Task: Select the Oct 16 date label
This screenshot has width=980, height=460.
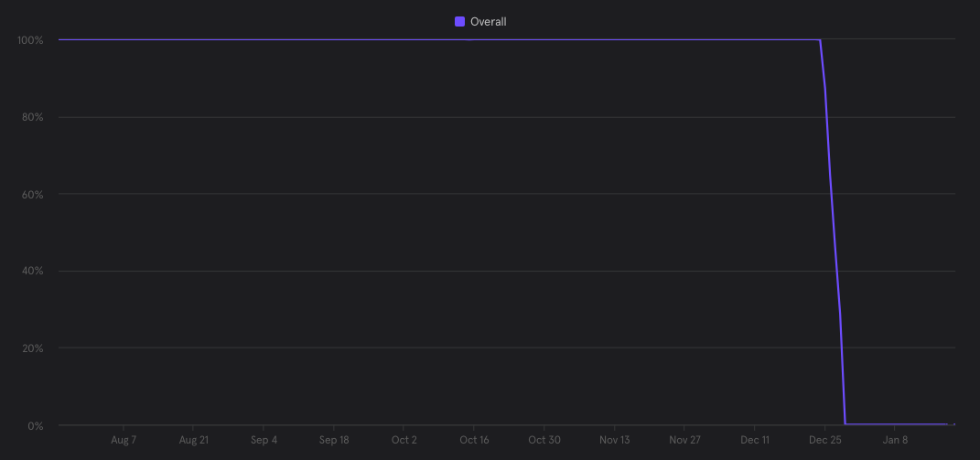Action: tap(474, 440)
